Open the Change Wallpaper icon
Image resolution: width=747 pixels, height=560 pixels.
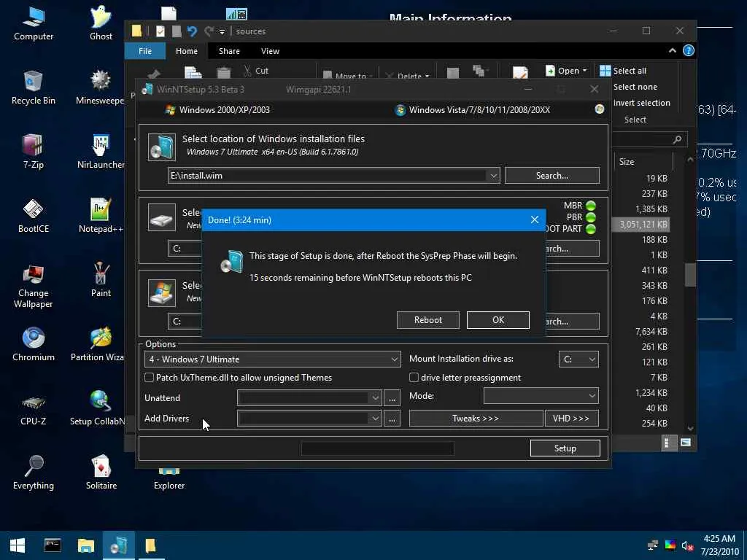34,286
